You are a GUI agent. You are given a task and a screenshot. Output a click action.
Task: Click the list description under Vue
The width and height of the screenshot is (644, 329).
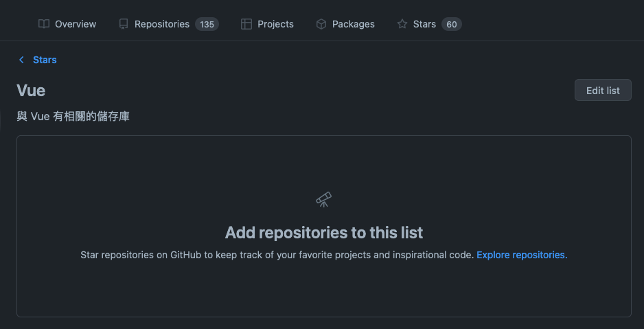coord(73,117)
